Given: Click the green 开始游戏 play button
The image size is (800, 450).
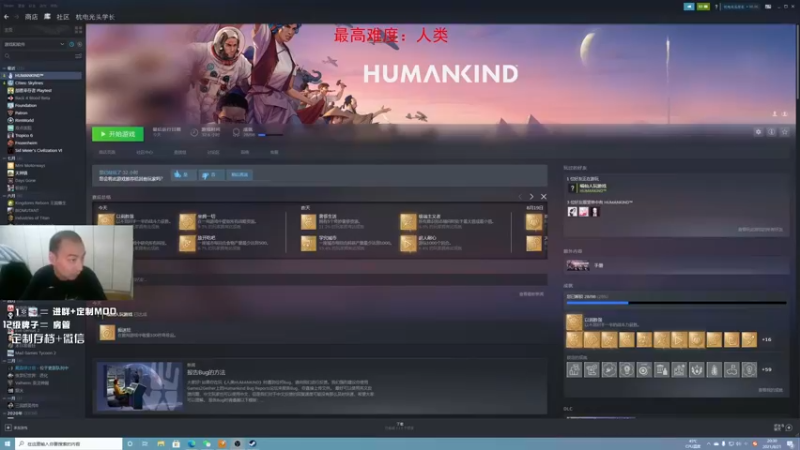Looking at the screenshot, I should 118,134.
